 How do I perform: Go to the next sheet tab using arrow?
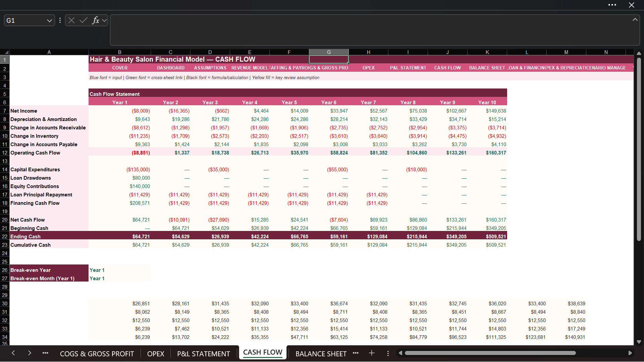point(30,353)
